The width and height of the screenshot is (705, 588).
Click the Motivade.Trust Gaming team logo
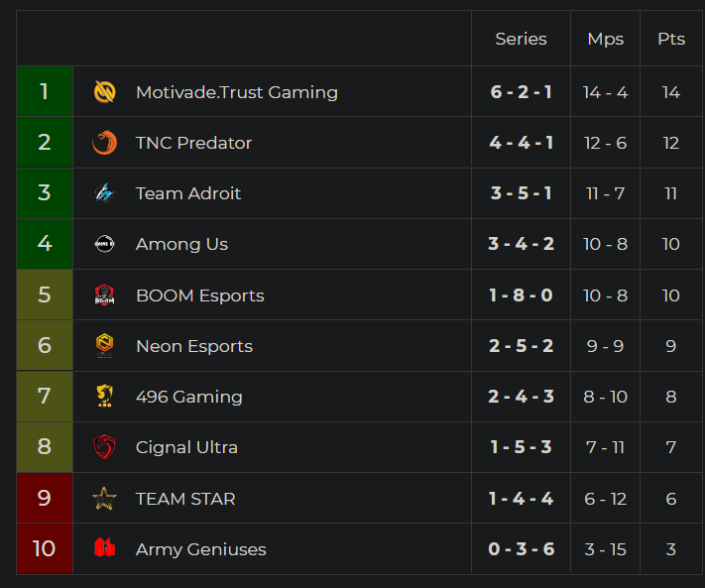104,92
